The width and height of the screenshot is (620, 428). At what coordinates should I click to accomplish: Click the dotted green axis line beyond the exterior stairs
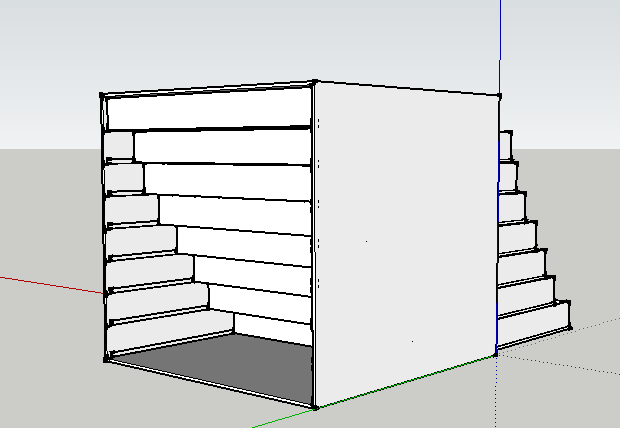click(x=595, y=325)
